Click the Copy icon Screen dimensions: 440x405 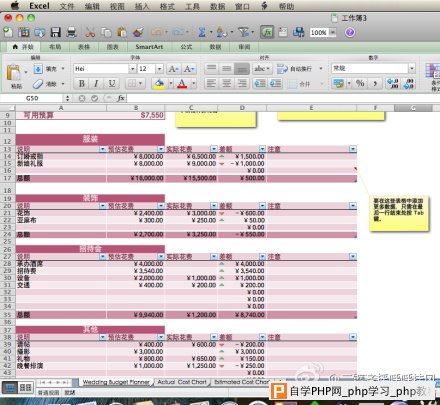(x=106, y=32)
